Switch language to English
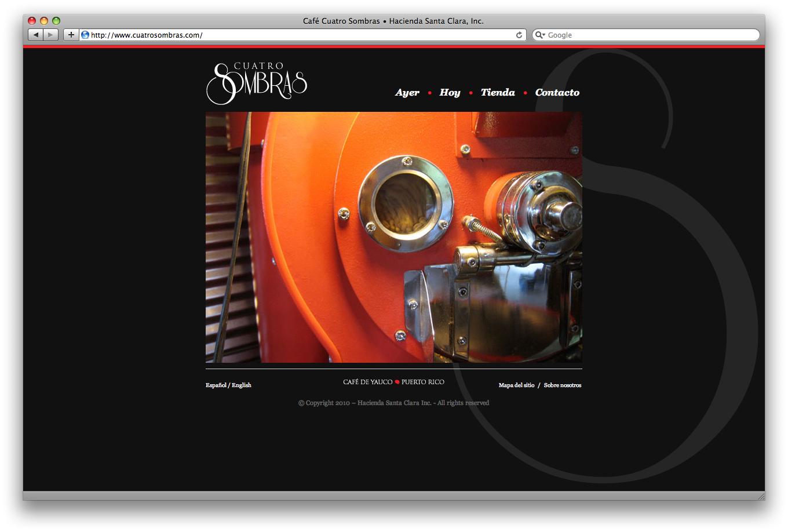Screen dimensions: 788x532 click(242, 385)
